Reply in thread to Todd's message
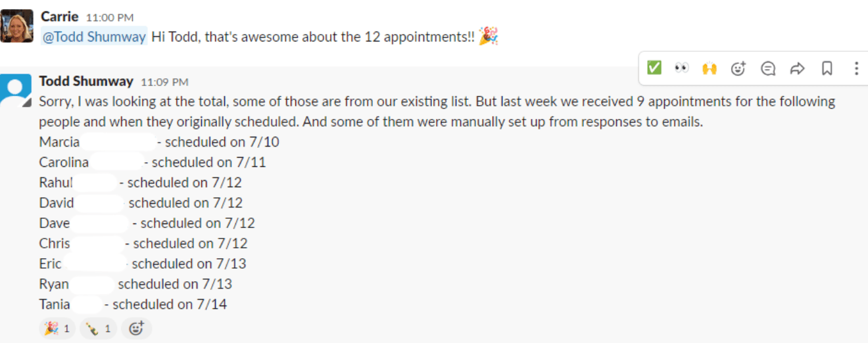 pyautogui.click(x=767, y=68)
